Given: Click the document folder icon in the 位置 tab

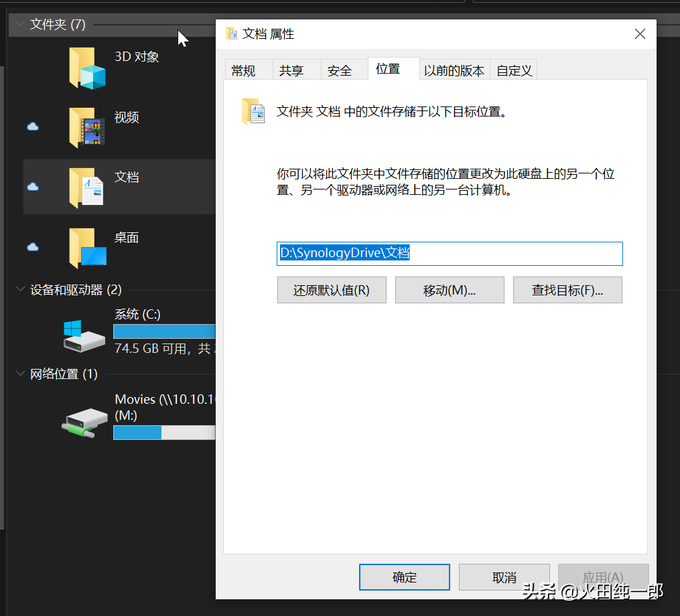Looking at the screenshot, I should tap(253, 111).
